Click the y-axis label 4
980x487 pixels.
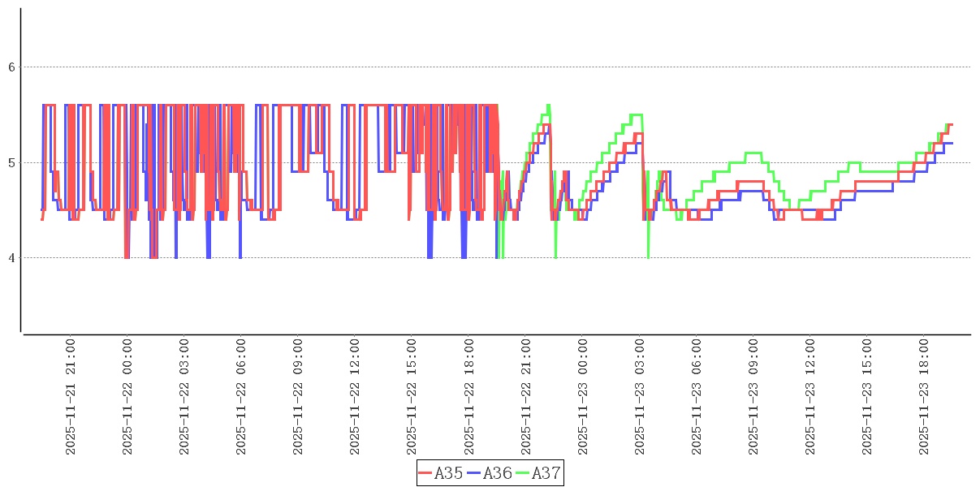12,258
